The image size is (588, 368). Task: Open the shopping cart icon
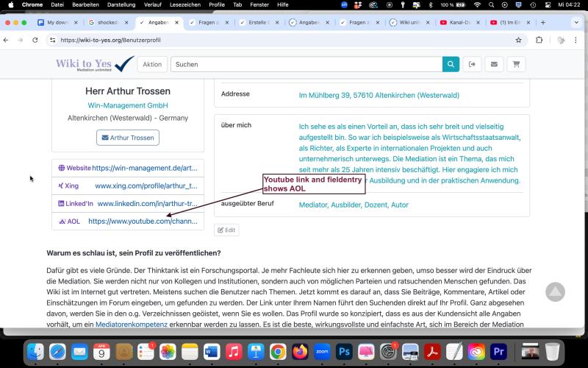tap(515, 64)
